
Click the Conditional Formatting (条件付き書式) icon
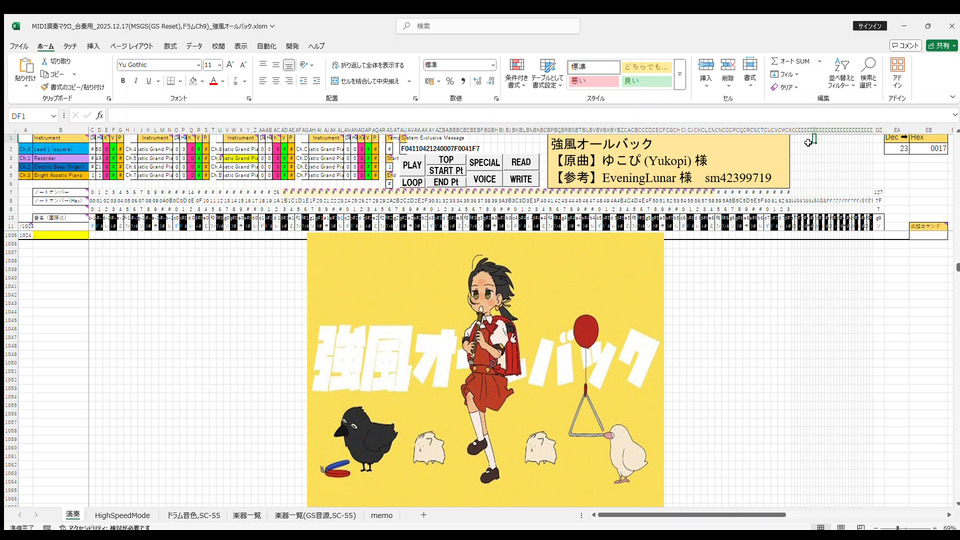[517, 66]
